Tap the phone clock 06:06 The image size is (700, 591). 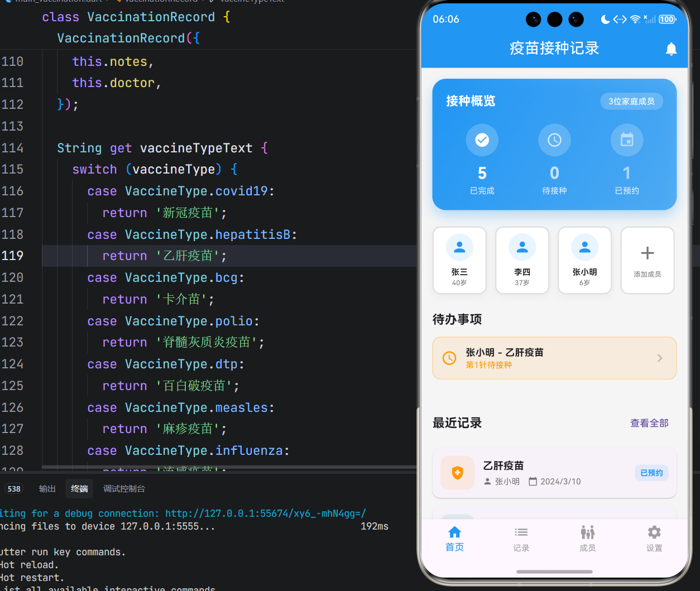446,19
